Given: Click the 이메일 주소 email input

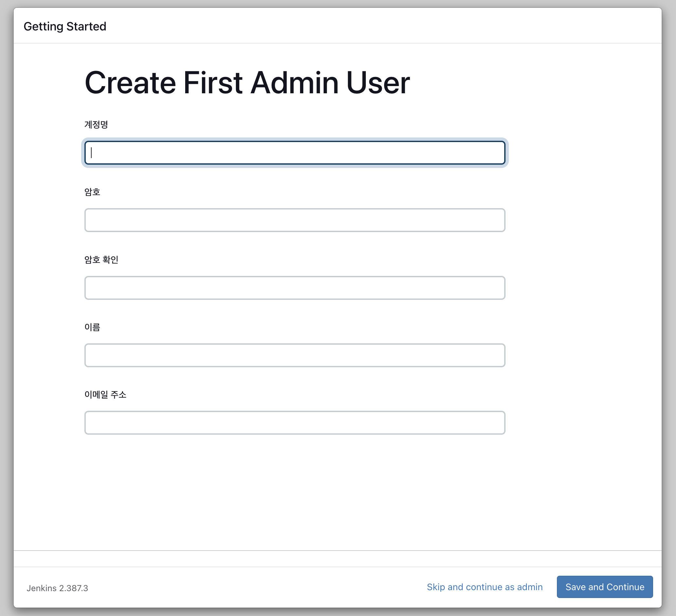Looking at the screenshot, I should pyautogui.click(x=294, y=423).
